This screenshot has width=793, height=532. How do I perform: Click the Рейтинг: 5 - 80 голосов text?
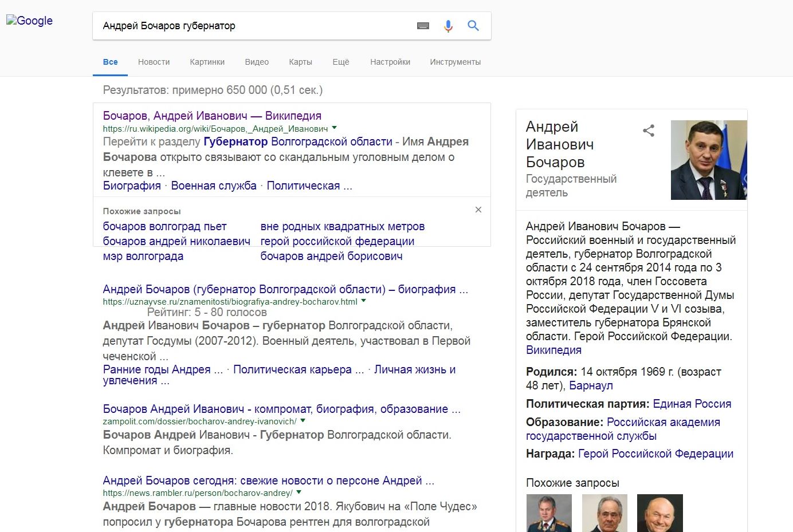tap(207, 312)
